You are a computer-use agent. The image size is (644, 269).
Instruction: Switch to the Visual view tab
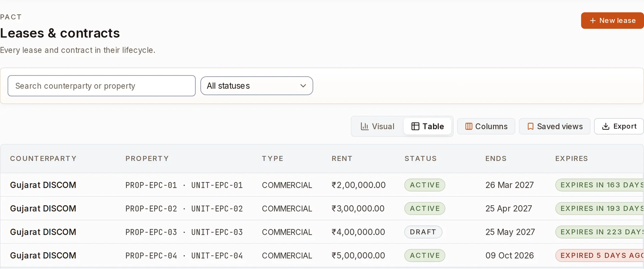(377, 126)
